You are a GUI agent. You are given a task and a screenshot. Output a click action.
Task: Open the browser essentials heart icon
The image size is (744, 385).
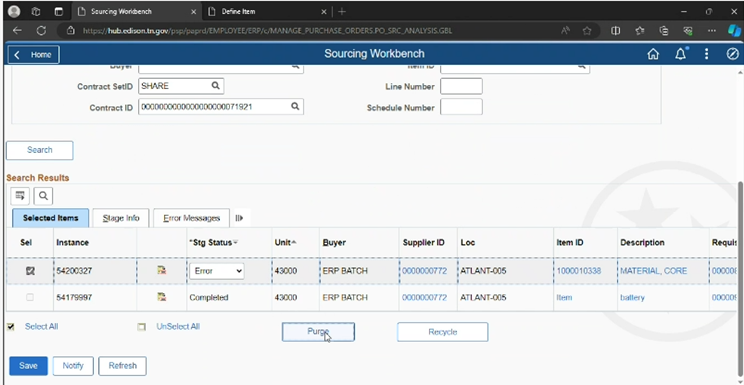pyautogui.click(x=688, y=30)
